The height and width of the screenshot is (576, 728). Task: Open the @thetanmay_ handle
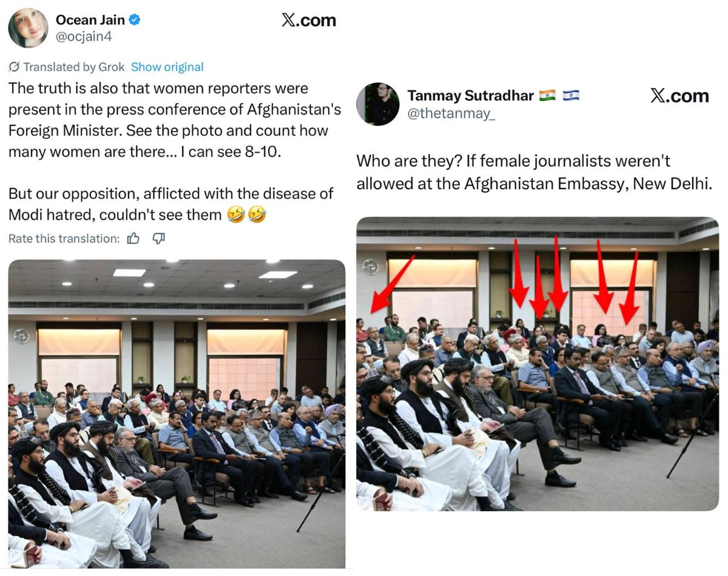pos(451,113)
